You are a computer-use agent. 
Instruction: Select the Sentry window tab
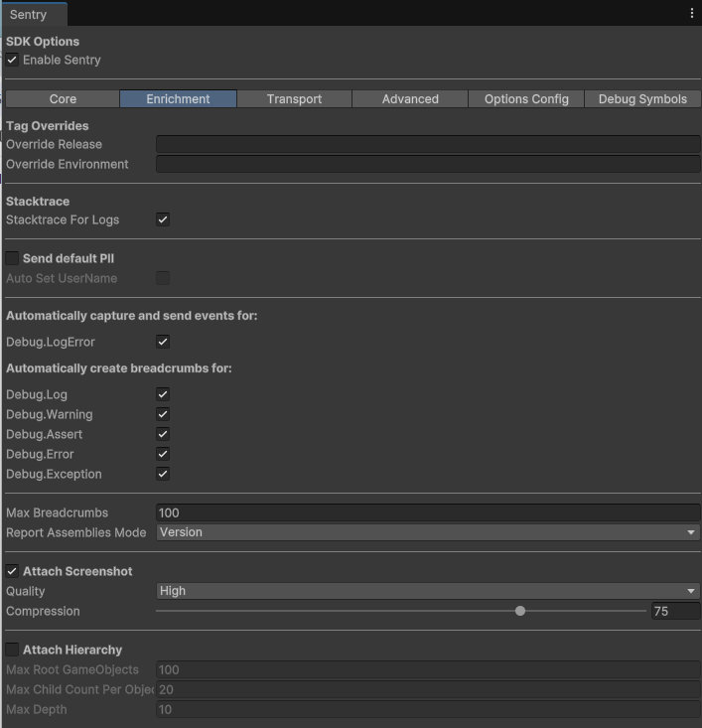(x=35, y=14)
